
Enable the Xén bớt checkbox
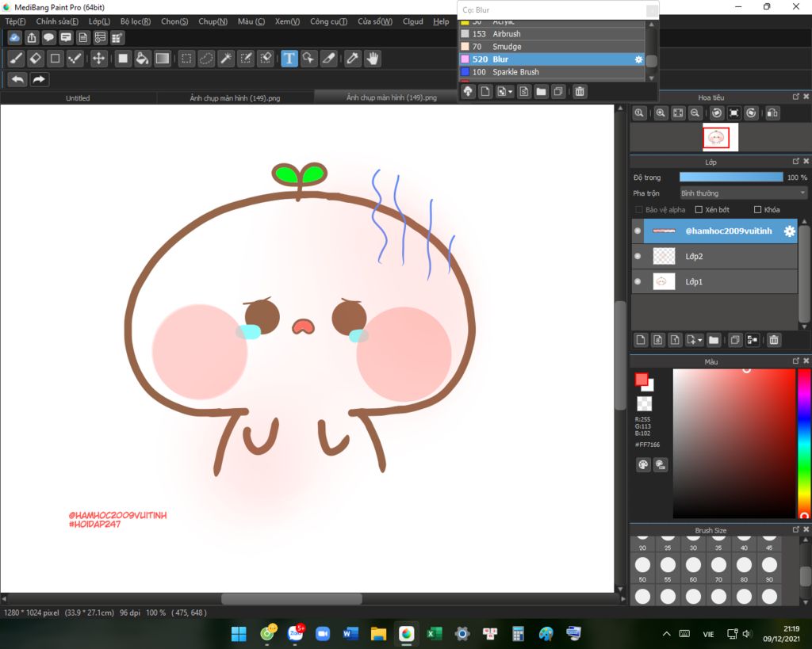coord(699,210)
